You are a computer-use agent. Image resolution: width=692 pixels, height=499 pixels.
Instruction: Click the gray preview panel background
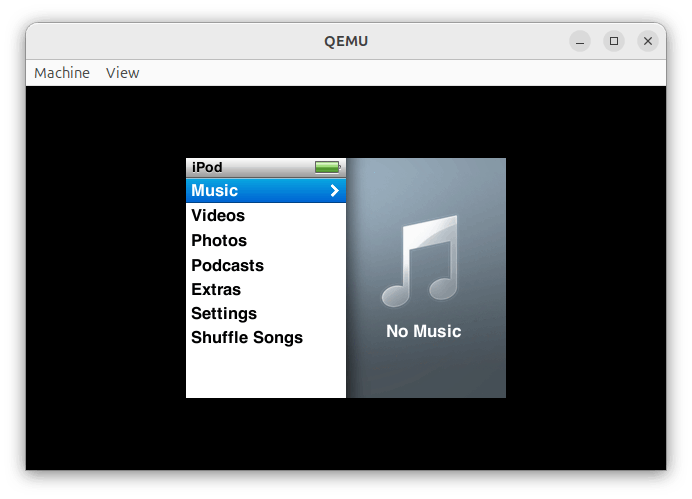[426, 371]
